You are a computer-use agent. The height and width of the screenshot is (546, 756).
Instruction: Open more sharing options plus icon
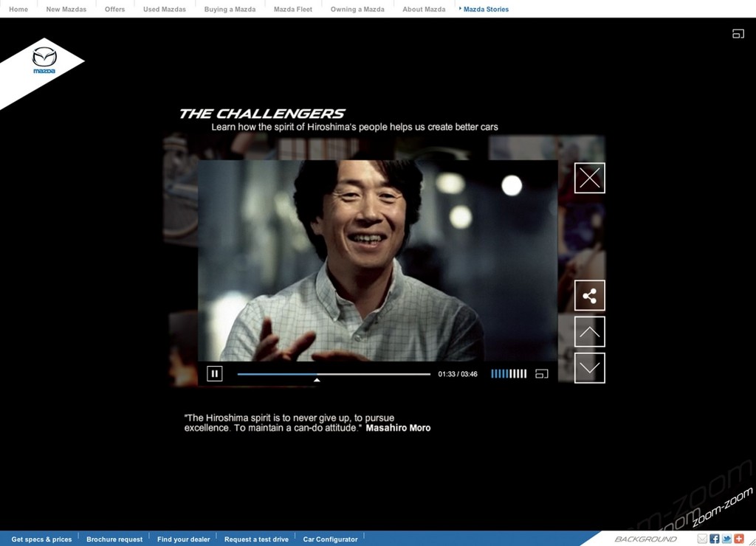click(738, 539)
